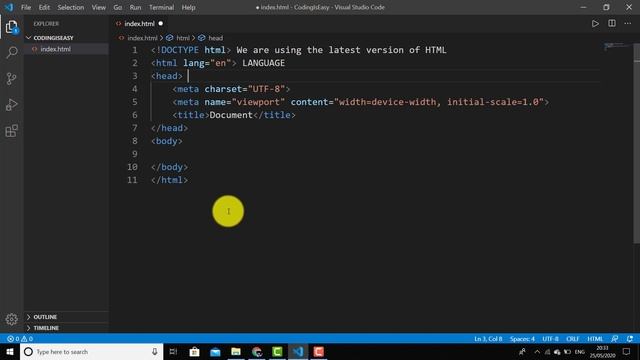This screenshot has width=640, height=360.
Task: Open the Manage gear settings menu
Action: pos(11,319)
